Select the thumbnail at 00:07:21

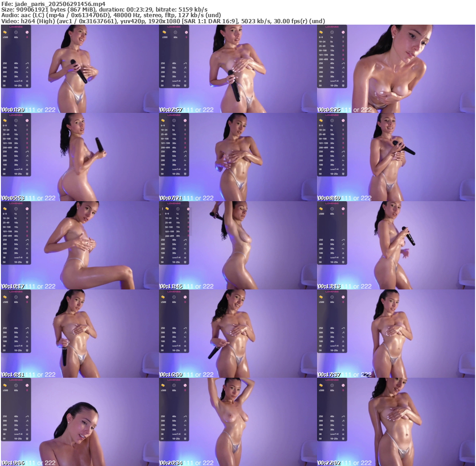238,157
